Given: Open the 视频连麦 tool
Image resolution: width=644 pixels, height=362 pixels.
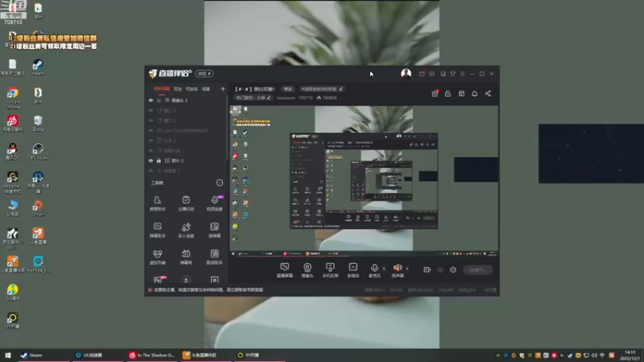Looking at the screenshot, I should (214, 204).
